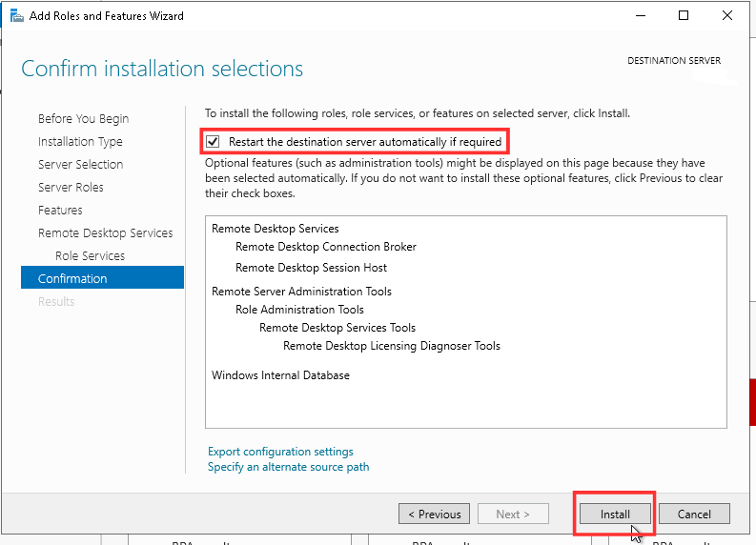Image resolution: width=756 pixels, height=545 pixels.
Task: Cancel the wizard
Action: 694,515
